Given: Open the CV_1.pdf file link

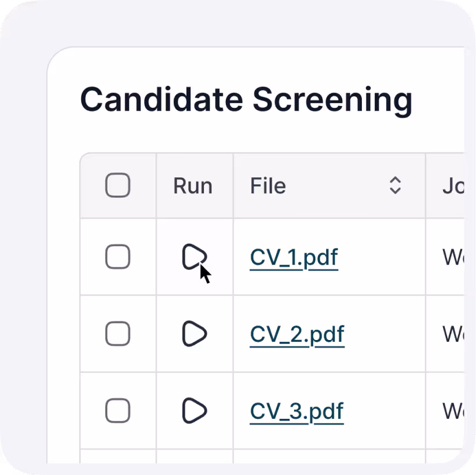Looking at the screenshot, I should point(294,257).
